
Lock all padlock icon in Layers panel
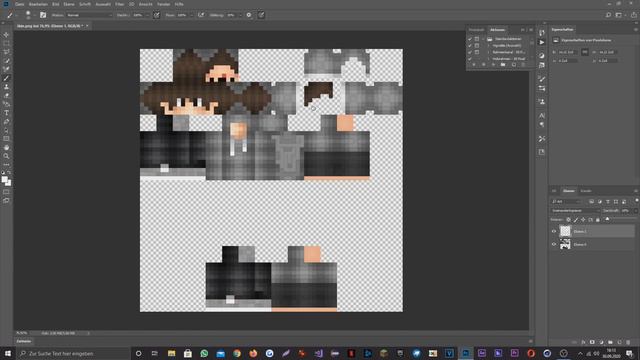[598, 220]
